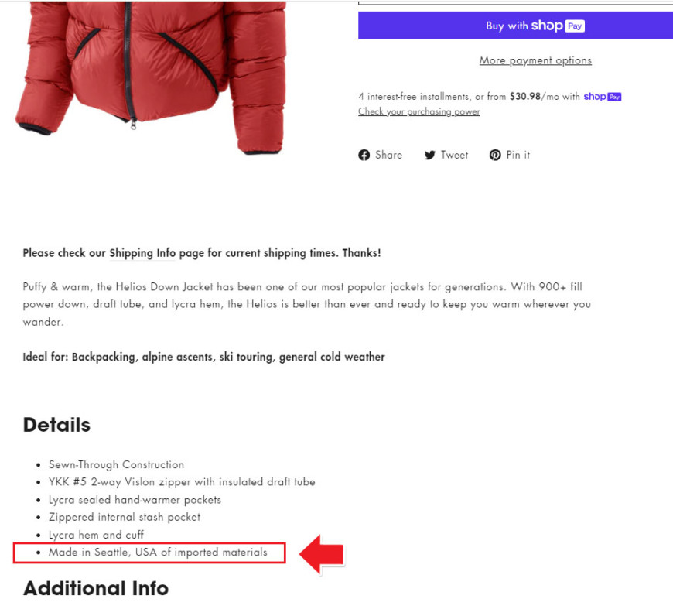The height and width of the screenshot is (616, 673).
Task: Click the $30.98/mo installment price text
Action: (534, 97)
